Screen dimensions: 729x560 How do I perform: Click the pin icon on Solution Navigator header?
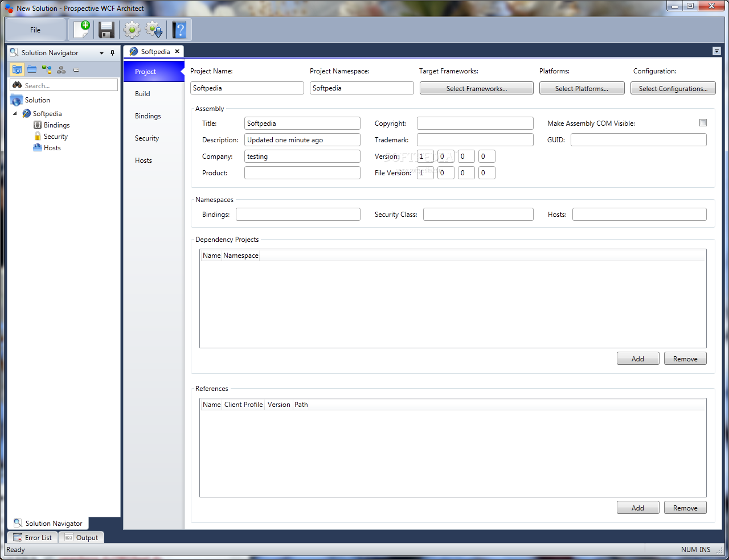point(112,53)
